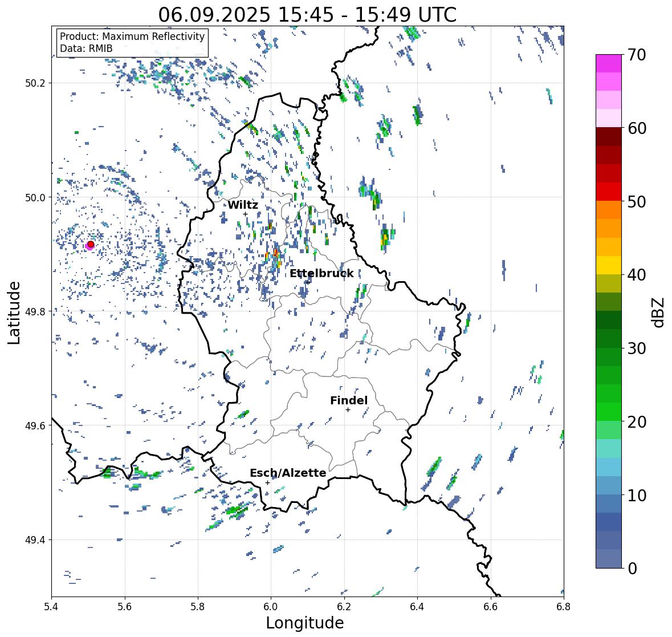This screenshot has height=637, width=672.
Task: Click the 60 colorbar tick label
Action: pos(637,128)
